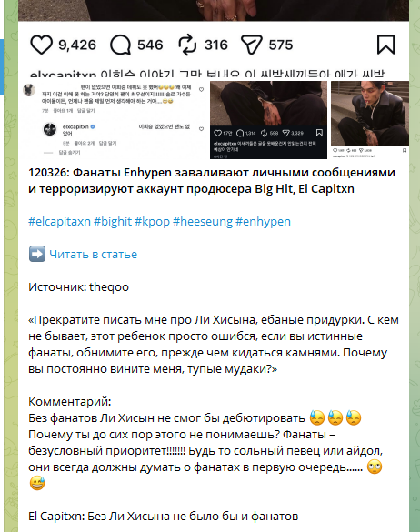The height and width of the screenshot is (532, 420).
Task: Open the rightmost man smoking photo
Action: (370, 120)
